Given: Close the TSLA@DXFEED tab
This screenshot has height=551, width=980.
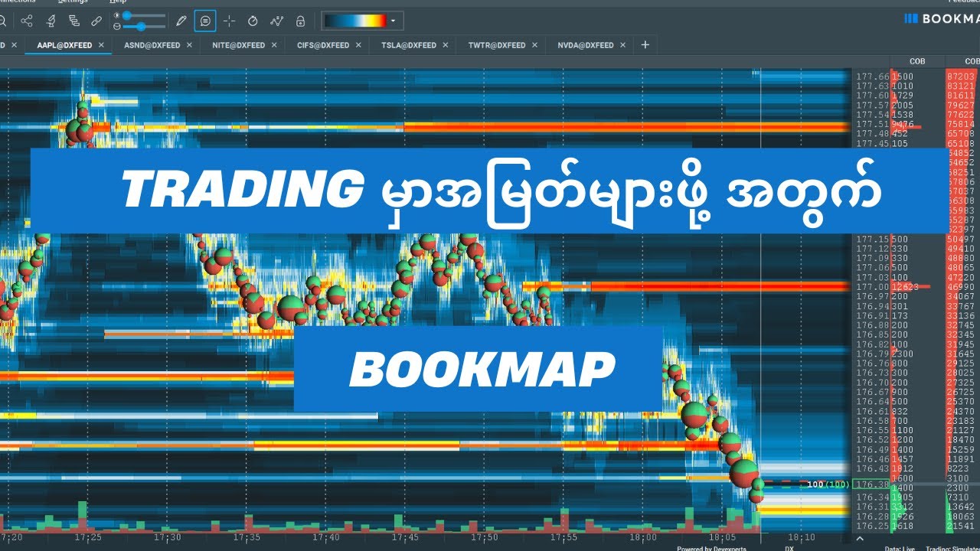Looking at the screenshot, I should [444, 45].
